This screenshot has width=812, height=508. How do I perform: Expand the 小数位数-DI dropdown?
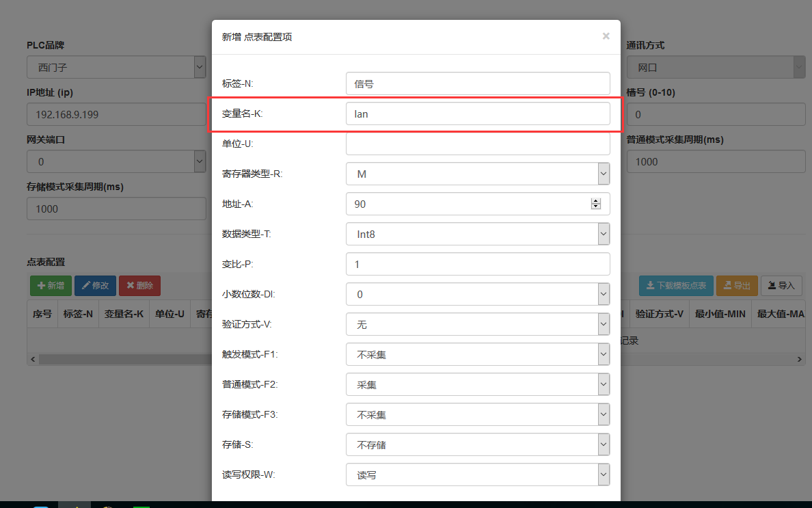(477, 295)
